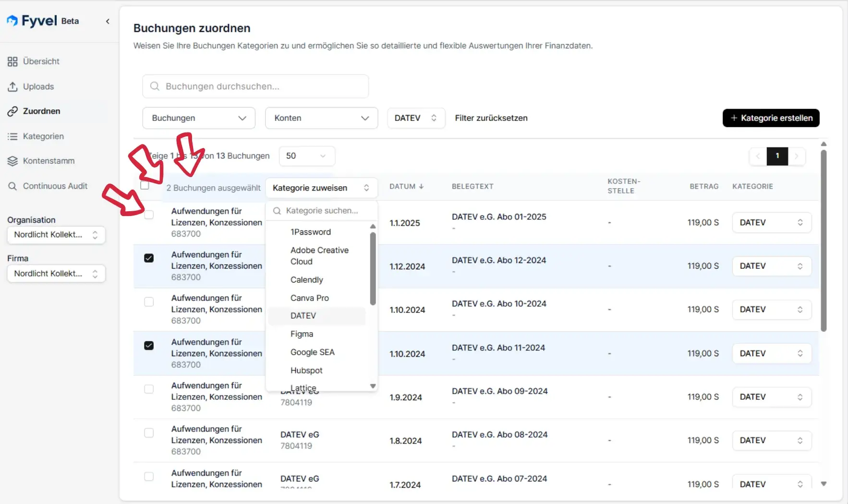Screen dimensions: 848x504
Task: Open category dropdown for Abo 08-2024 row
Action: point(772,441)
